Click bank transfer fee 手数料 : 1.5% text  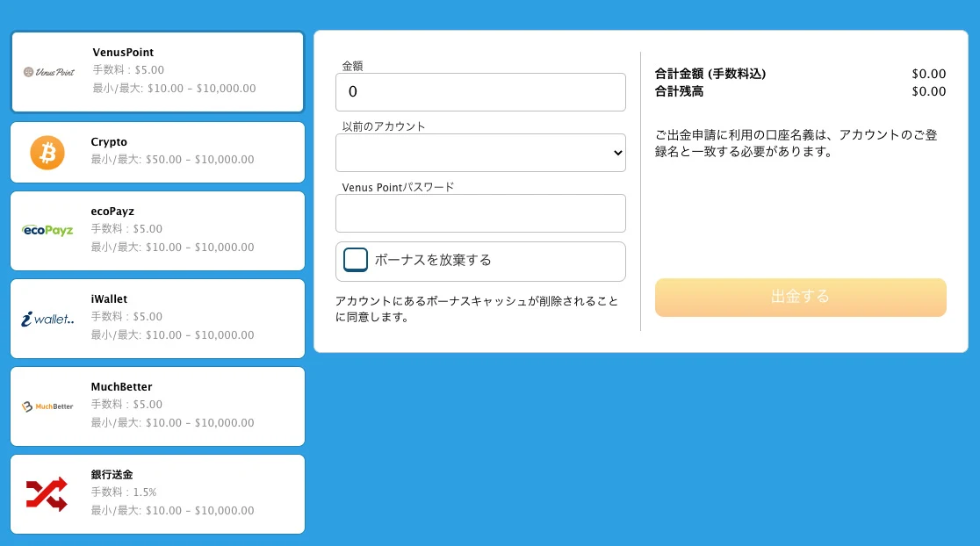point(124,492)
